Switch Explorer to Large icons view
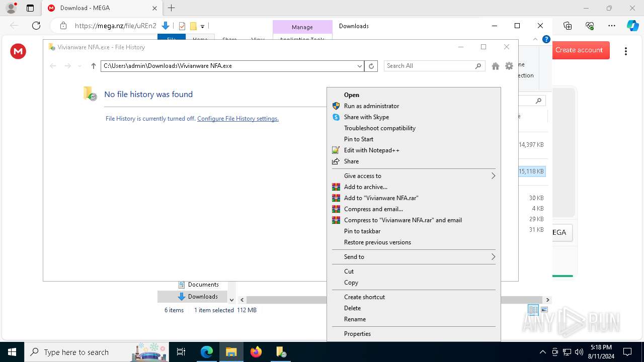644x362 pixels. click(544, 310)
